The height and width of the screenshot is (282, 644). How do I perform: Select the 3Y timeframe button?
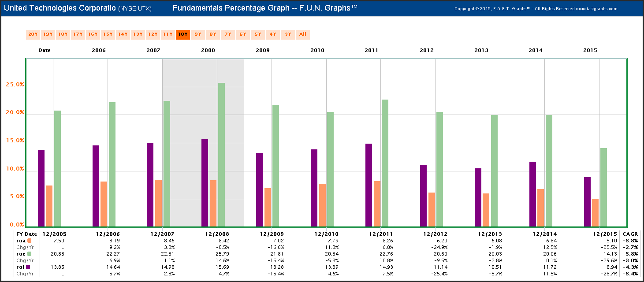288,34
